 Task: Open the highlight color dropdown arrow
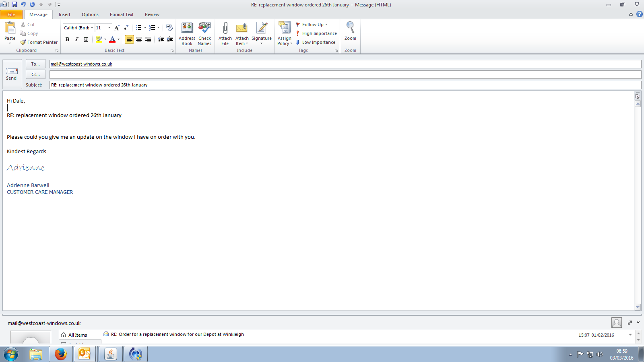(x=105, y=39)
